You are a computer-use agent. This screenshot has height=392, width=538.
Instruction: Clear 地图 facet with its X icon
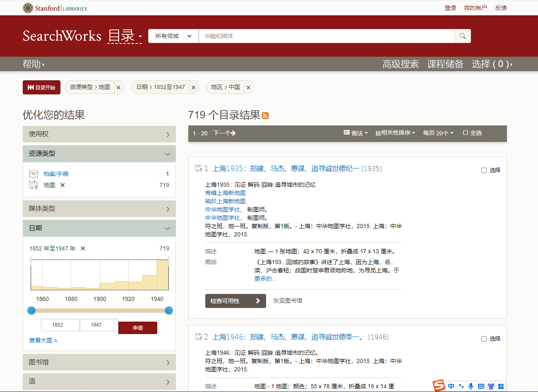62,185
